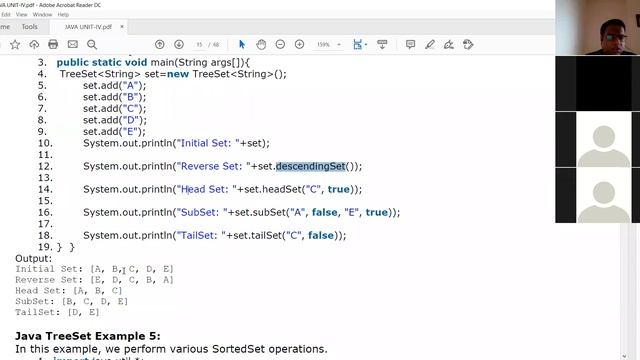Click the 'Head Set: [A, B, C]' output line
This screenshot has width=640, height=360.
pyautogui.click(x=69, y=290)
